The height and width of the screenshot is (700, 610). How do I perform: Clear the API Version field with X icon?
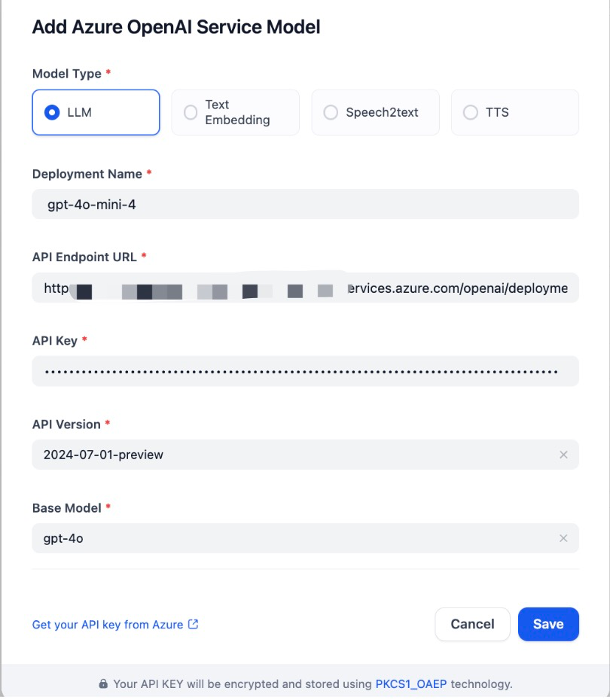[563, 455]
